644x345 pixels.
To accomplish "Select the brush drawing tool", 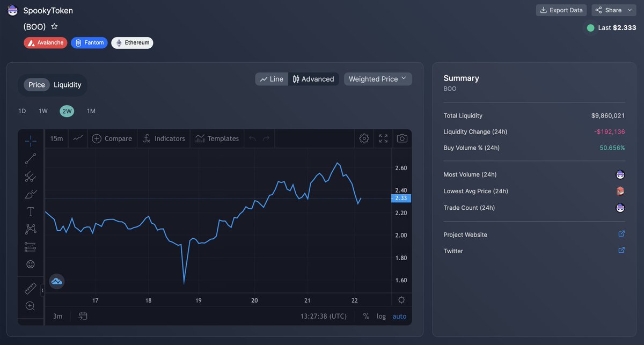I will [31, 194].
